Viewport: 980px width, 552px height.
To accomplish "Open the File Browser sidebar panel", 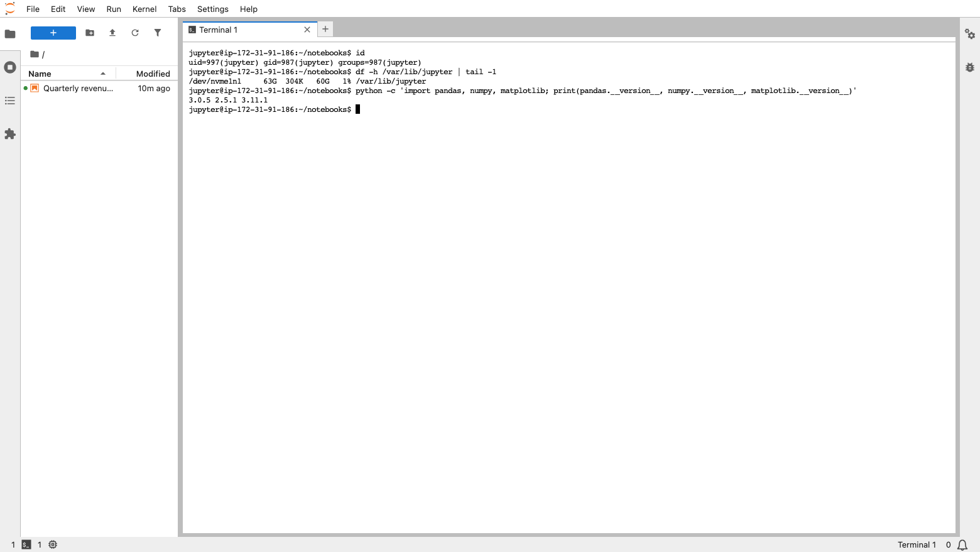I will pyautogui.click(x=10, y=34).
